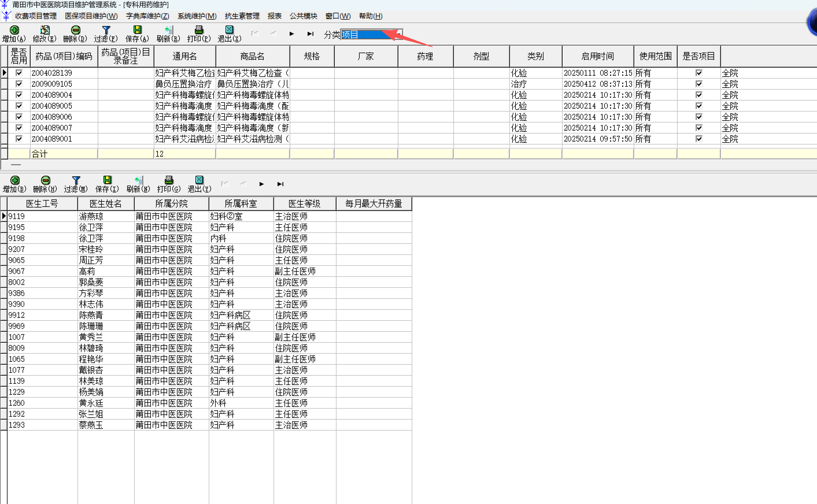Toggle 是否启用 checkbox for row Z004089001

(x=19, y=139)
